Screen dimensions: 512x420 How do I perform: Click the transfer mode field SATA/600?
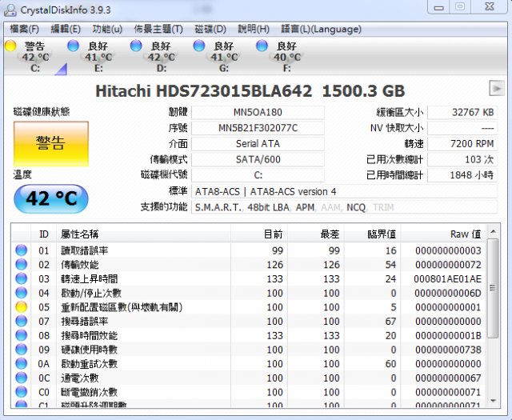point(258,159)
